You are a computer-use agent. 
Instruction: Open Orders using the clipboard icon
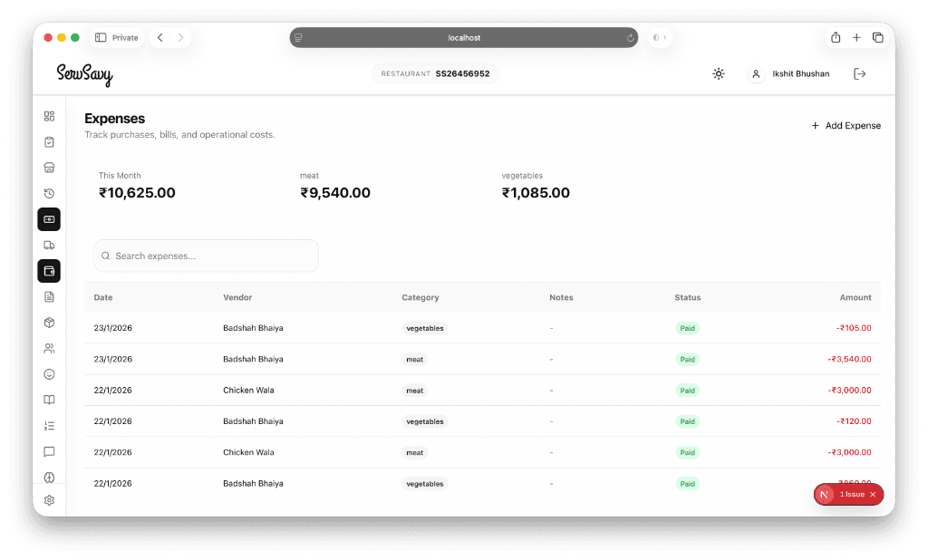[x=49, y=141]
